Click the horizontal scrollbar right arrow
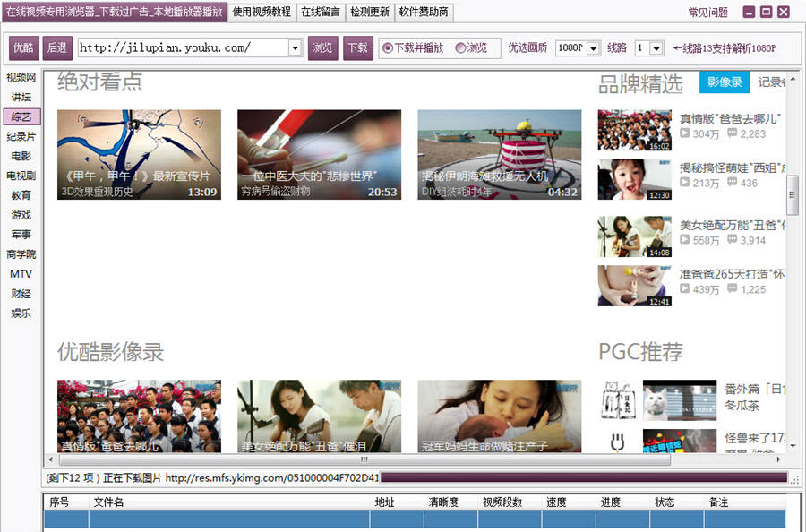Screen dimensions: 806x532 [x=778, y=459]
